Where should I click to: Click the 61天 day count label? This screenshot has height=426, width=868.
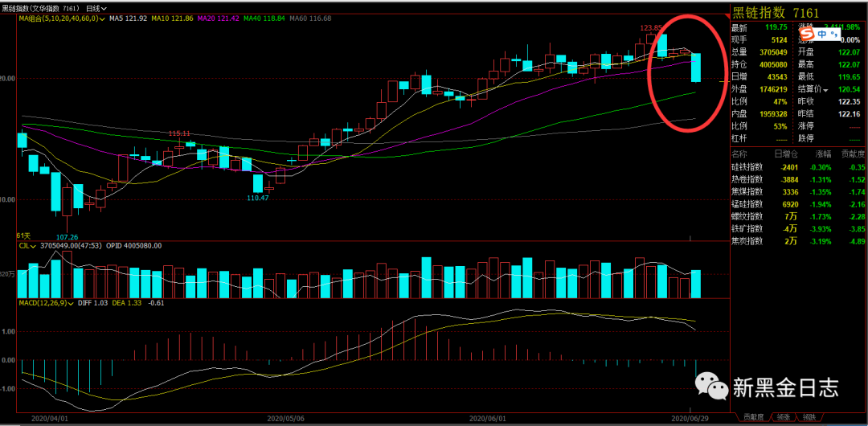click(23, 236)
